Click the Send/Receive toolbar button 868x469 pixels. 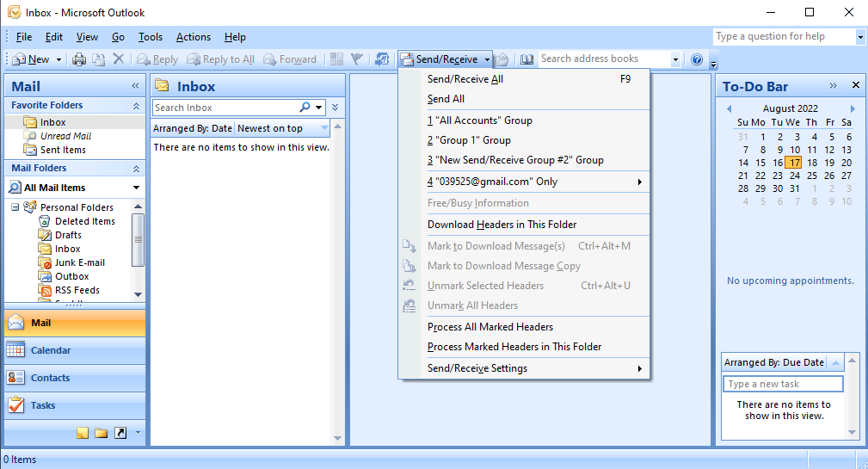[439, 59]
